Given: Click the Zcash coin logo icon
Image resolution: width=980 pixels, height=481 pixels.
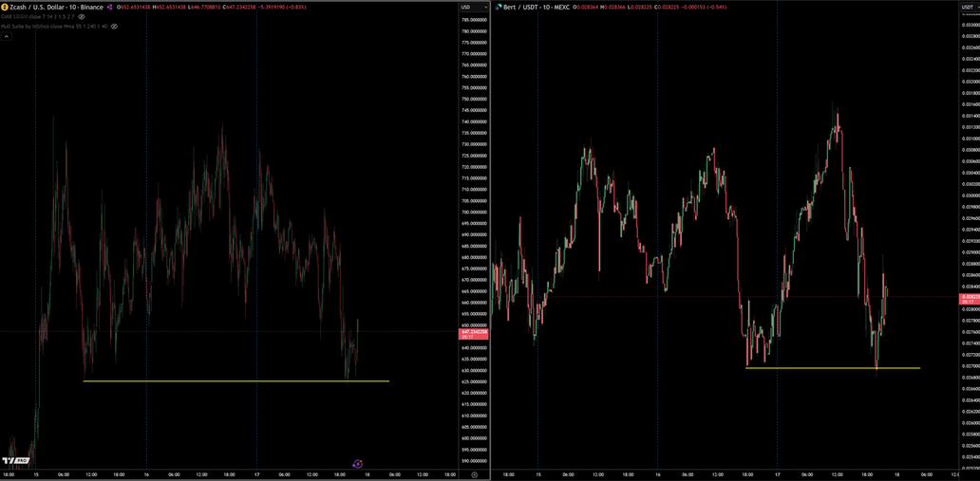Looking at the screenshot, I should pos(5,7).
